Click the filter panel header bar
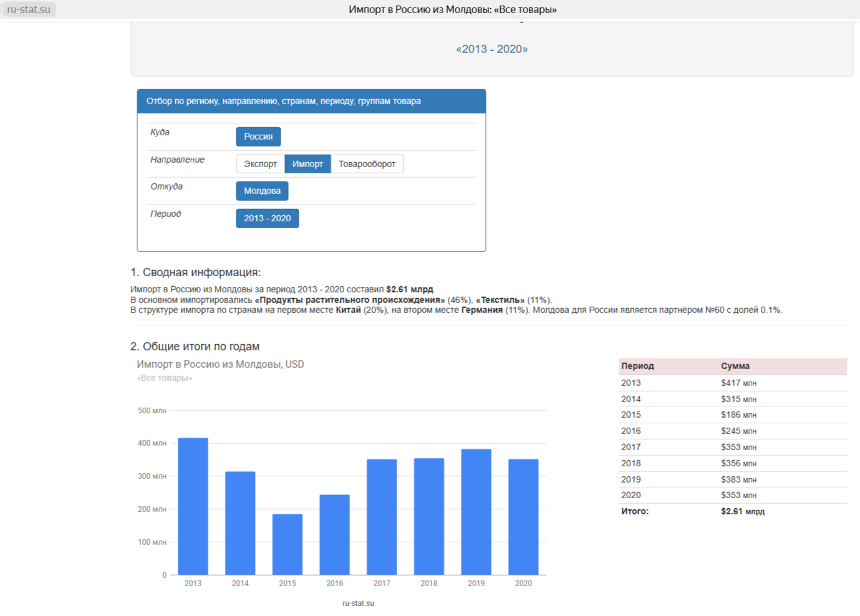This screenshot has width=860, height=616. [x=311, y=101]
